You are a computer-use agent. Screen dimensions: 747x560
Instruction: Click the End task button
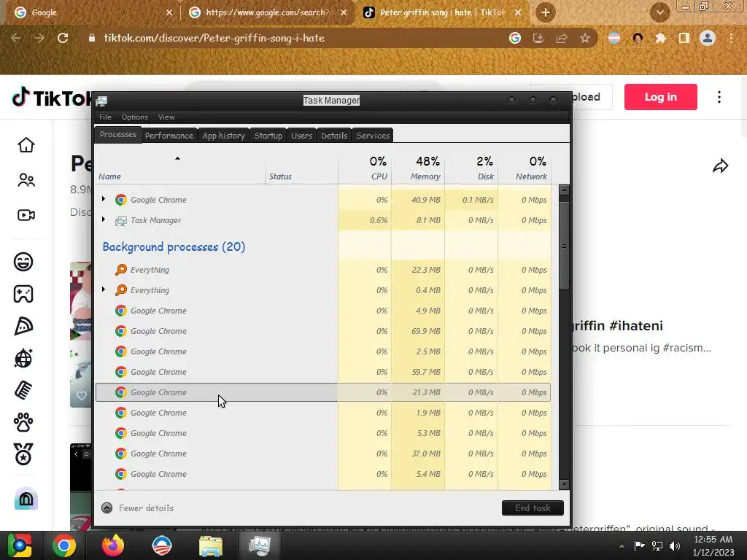click(x=533, y=508)
